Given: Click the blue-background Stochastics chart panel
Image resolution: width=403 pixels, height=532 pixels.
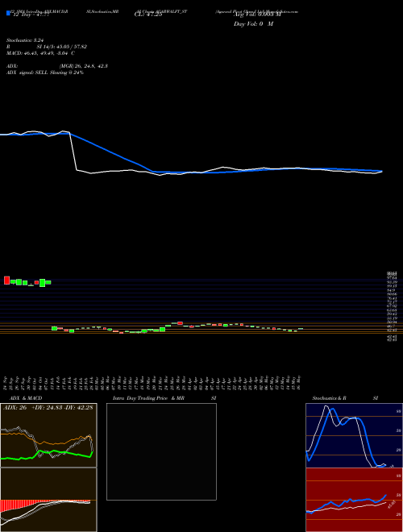Looking at the screenshot, I should (x=354, y=435).
